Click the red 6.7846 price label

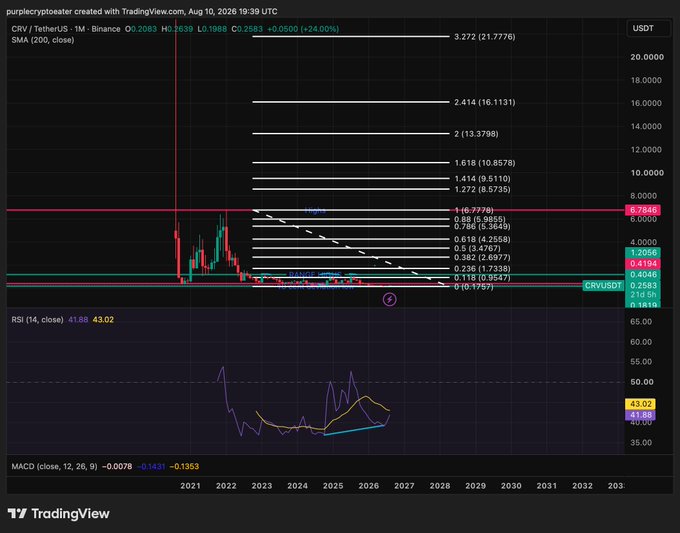[x=643, y=210]
